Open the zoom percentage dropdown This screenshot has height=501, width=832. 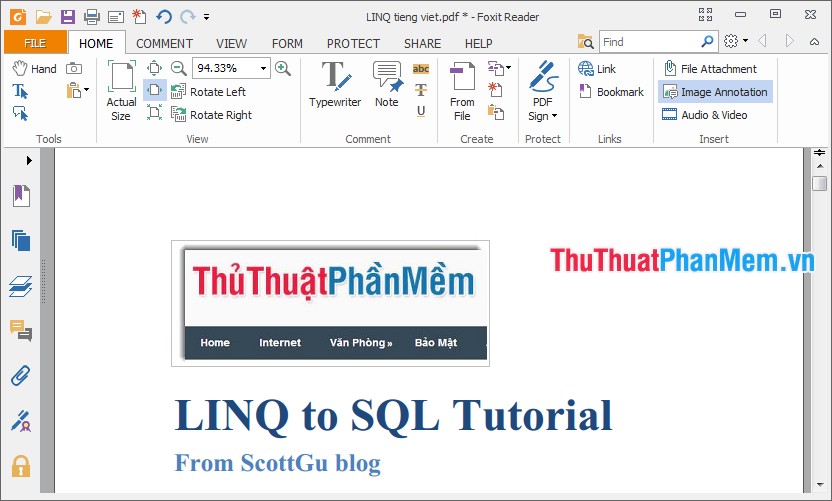tap(263, 68)
